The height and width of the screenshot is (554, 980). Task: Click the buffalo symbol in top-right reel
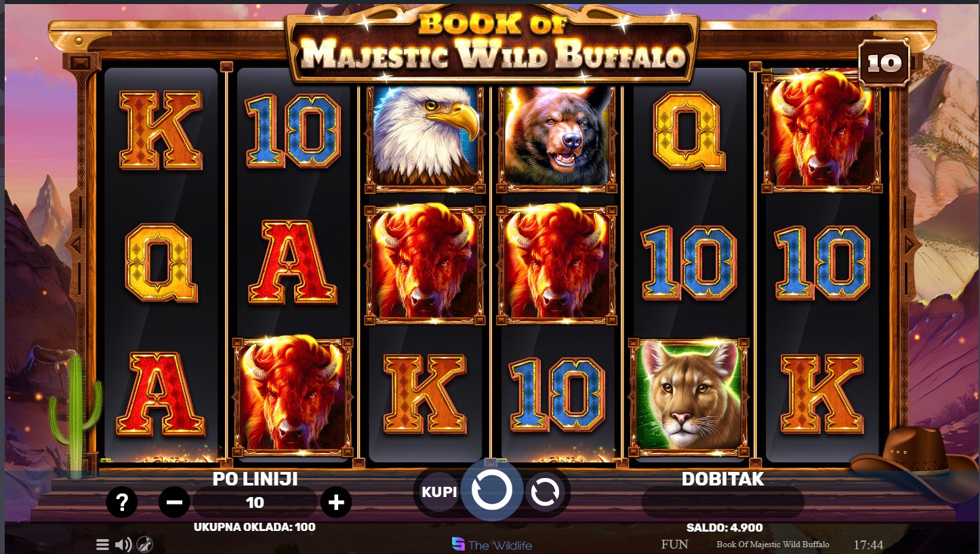(x=821, y=130)
